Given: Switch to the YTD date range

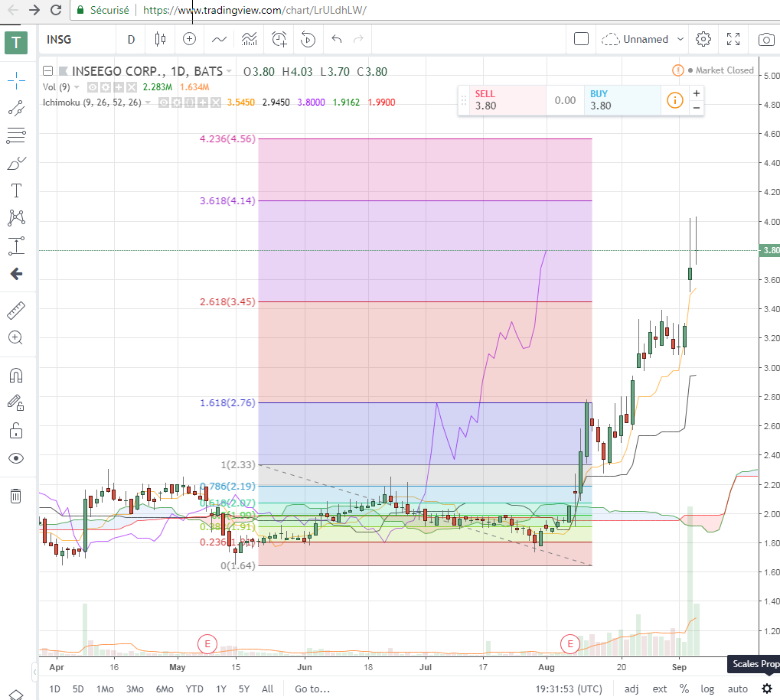Looking at the screenshot, I should 194,689.
